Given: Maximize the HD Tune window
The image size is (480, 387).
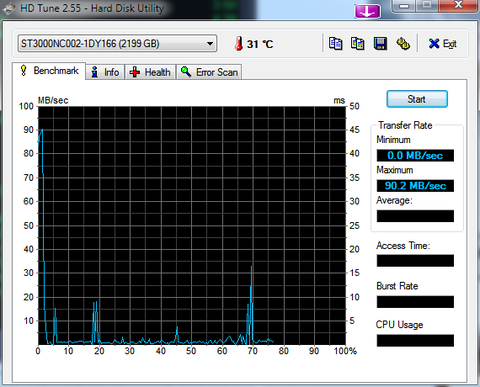Looking at the screenshot, I should [x=427, y=6].
